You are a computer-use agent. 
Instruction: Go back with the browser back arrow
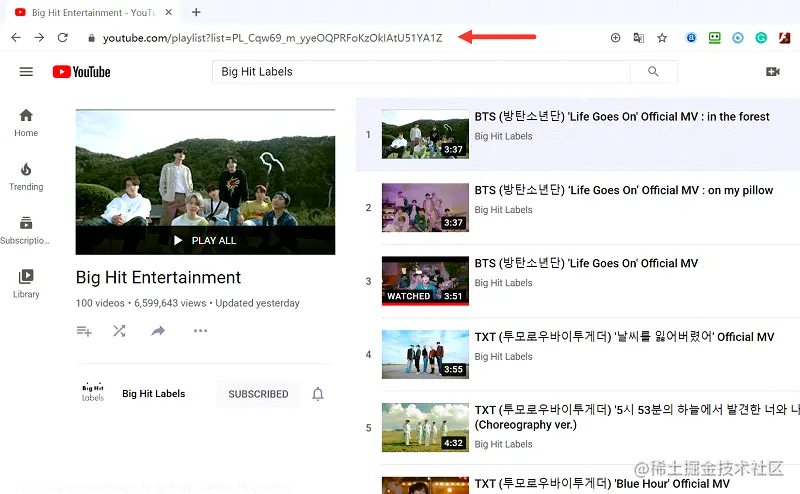tap(16, 37)
